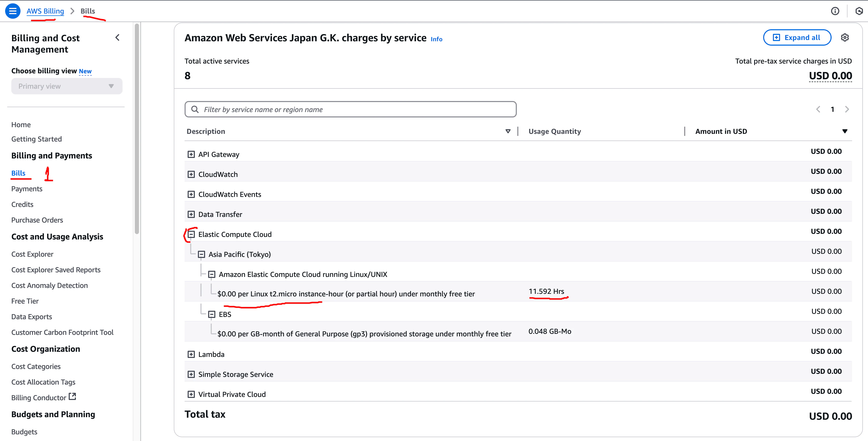This screenshot has height=441, width=868.
Task: Expand the Simple Storage Service row
Action: 191,374
